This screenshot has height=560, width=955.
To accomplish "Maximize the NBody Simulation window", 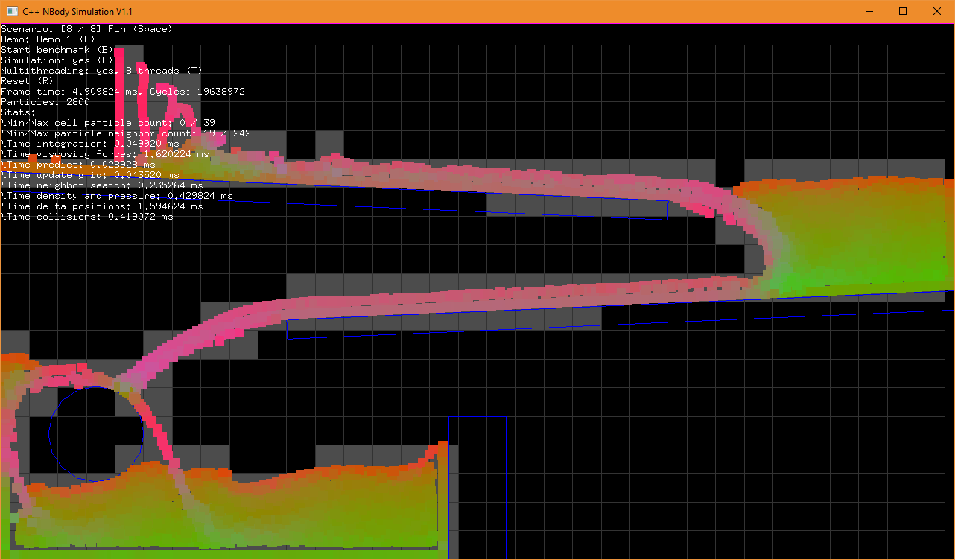I will click(903, 11).
